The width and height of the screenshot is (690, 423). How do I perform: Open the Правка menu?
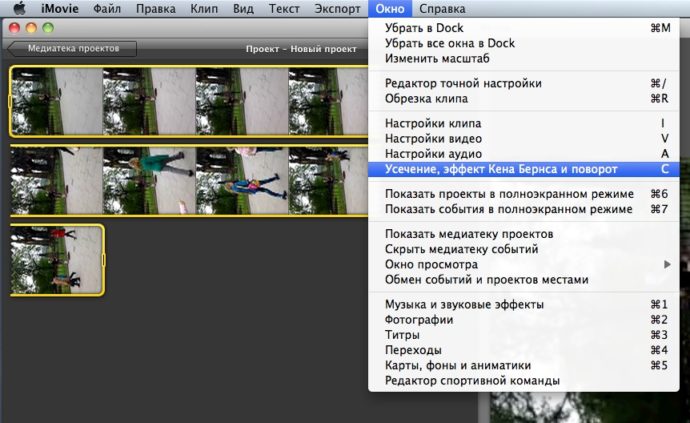coord(156,8)
